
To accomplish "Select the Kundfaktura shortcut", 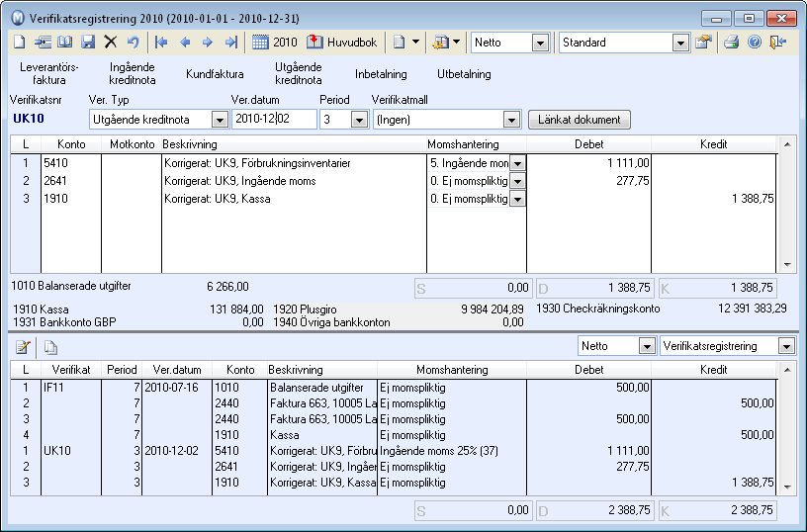I will 215,74.
